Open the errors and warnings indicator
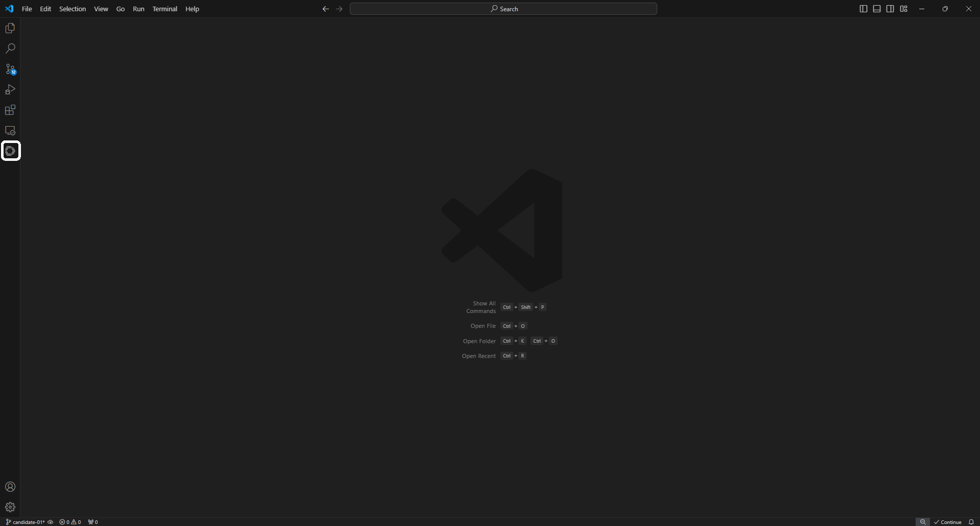Viewport: 980px width, 526px height. pos(70,522)
